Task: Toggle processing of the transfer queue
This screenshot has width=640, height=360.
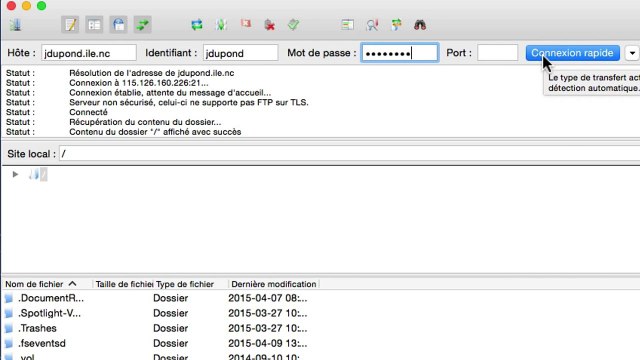Action: point(221,25)
